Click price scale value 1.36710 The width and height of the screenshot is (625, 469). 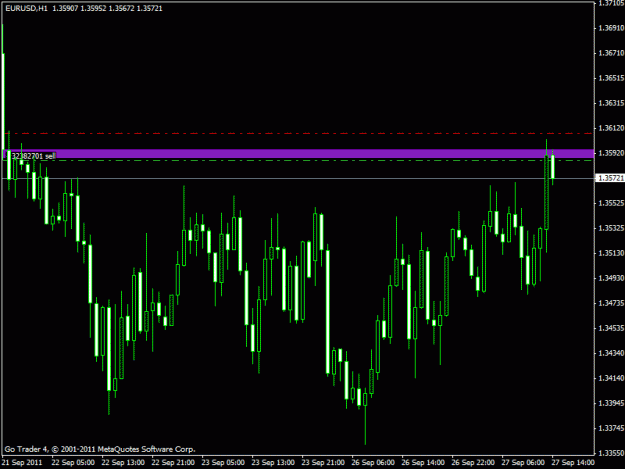(x=611, y=53)
